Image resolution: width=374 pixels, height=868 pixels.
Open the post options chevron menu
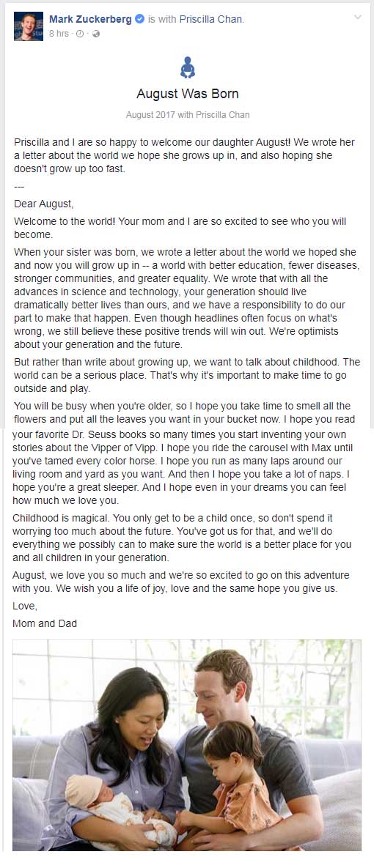click(x=357, y=17)
